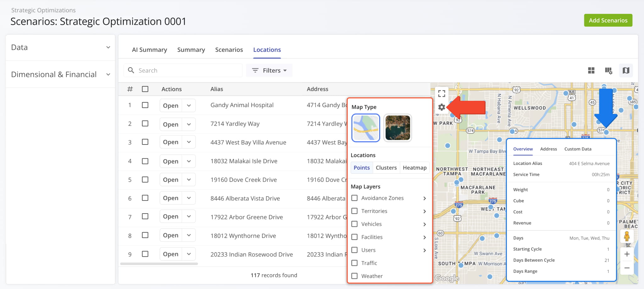Click the Address column header
Image resolution: width=644 pixels, height=289 pixels.
(317, 89)
